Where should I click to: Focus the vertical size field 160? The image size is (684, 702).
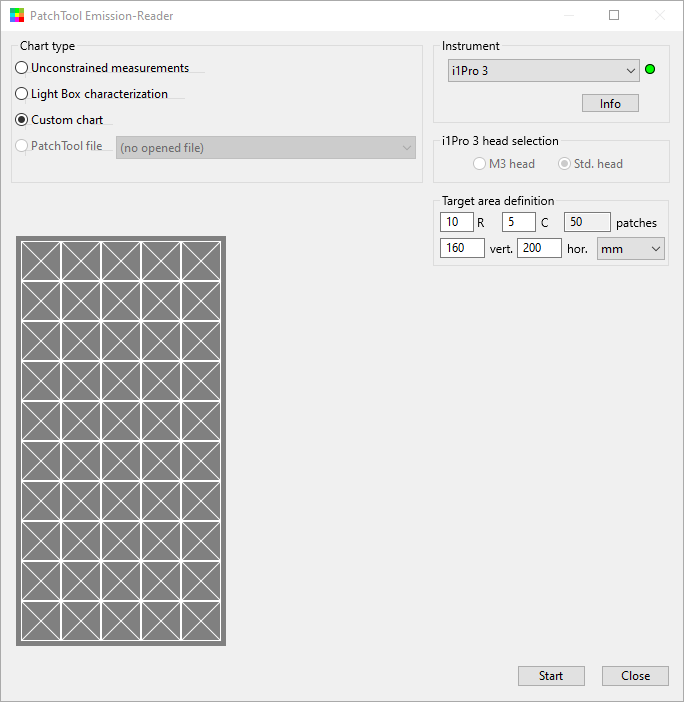coord(462,248)
